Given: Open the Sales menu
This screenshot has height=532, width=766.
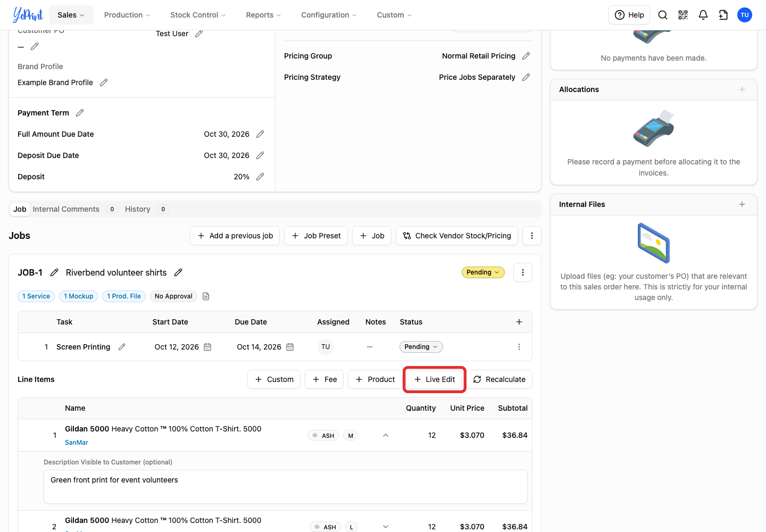Looking at the screenshot, I should click(71, 15).
